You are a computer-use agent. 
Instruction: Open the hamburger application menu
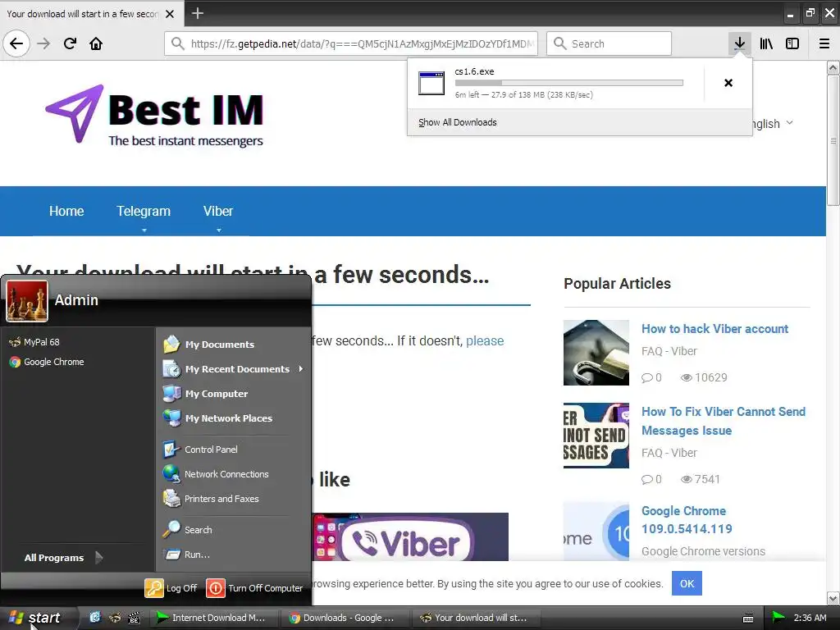[x=824, y=43]
